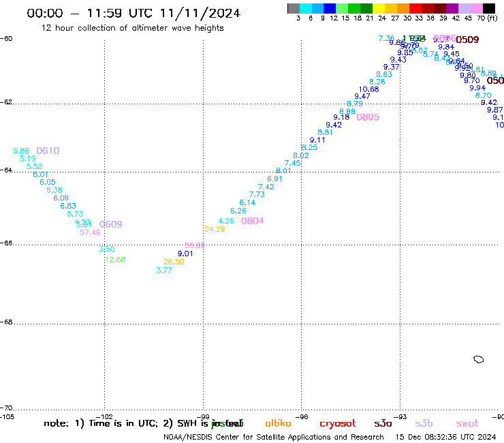Screen dimensions: 504x443
Task: Click the longitude axis label '-96'
Action: tap(302, 416)
